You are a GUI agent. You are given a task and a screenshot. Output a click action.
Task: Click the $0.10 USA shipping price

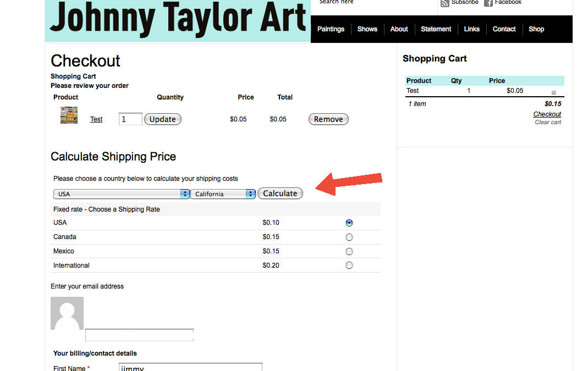271,223
